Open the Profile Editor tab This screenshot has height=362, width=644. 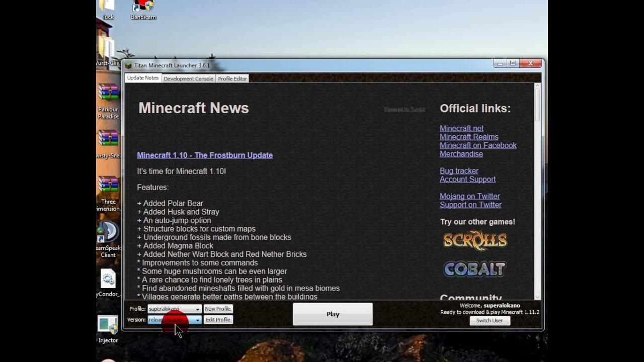(232, 78)
